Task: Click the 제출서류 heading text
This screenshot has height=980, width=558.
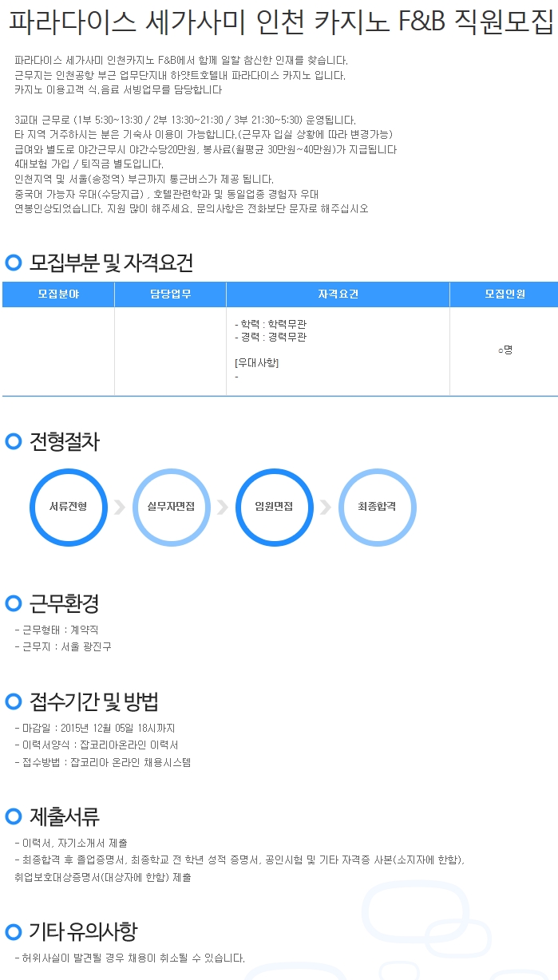Action: coord(64,816)
